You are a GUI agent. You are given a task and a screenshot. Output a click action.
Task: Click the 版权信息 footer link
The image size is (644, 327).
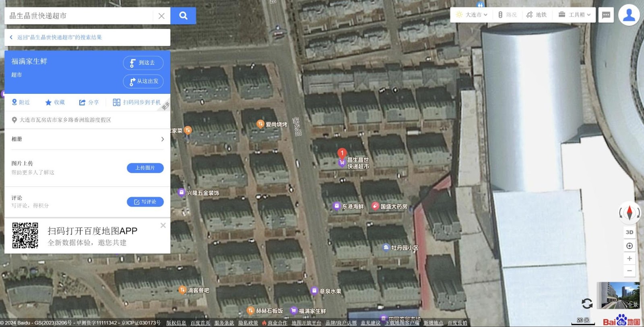[x=176, y=323]
